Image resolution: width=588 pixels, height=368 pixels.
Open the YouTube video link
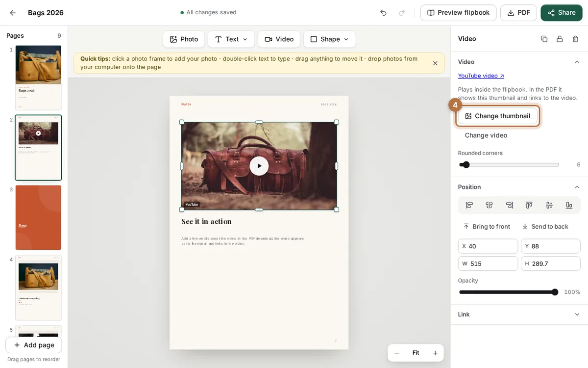(x=481, y=76)
